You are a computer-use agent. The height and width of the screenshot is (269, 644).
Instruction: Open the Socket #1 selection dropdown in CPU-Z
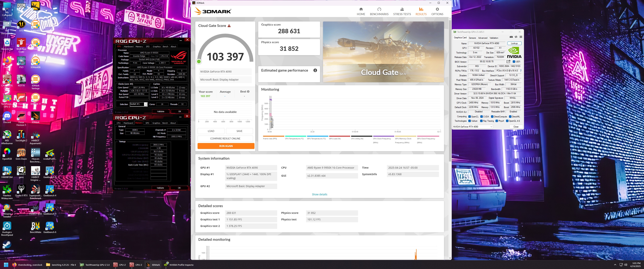click(138, 104)
